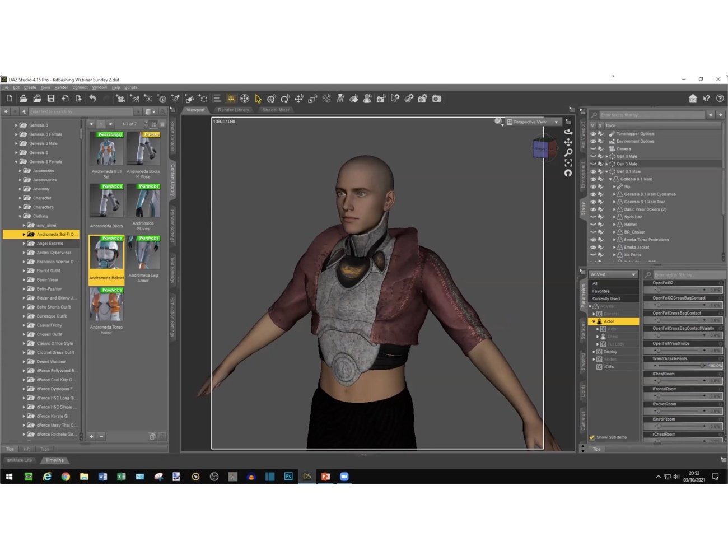Expand the Gen 3 Male node in Scene
This screenshot has width=728, height=560.
(607, 164)
